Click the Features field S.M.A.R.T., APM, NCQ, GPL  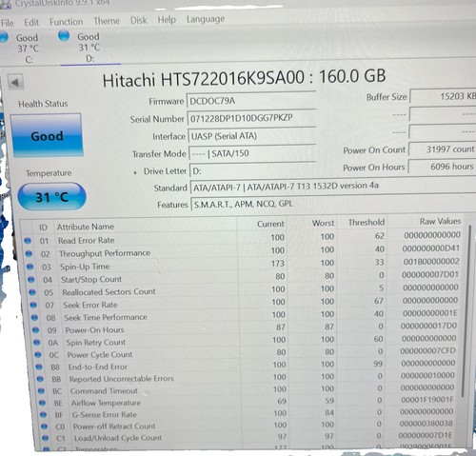(332, 204)
